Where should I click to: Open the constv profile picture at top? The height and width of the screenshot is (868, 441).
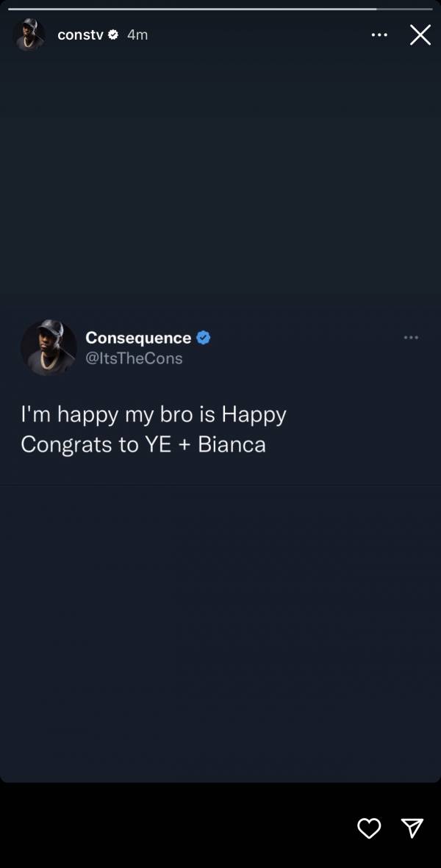click(x=29, y=35)
